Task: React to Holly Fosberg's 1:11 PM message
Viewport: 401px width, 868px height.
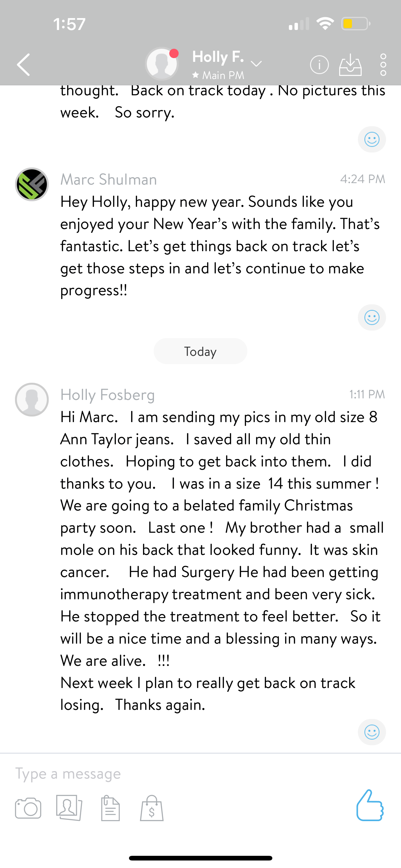Action: point(372,732)
